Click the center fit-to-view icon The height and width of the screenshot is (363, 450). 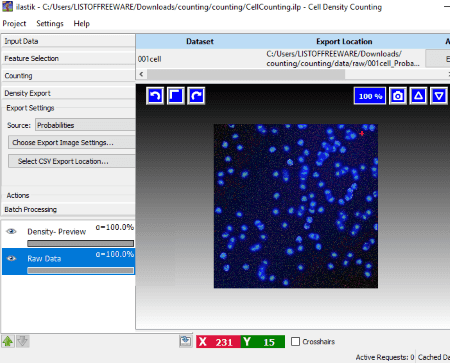pos(176,96)
